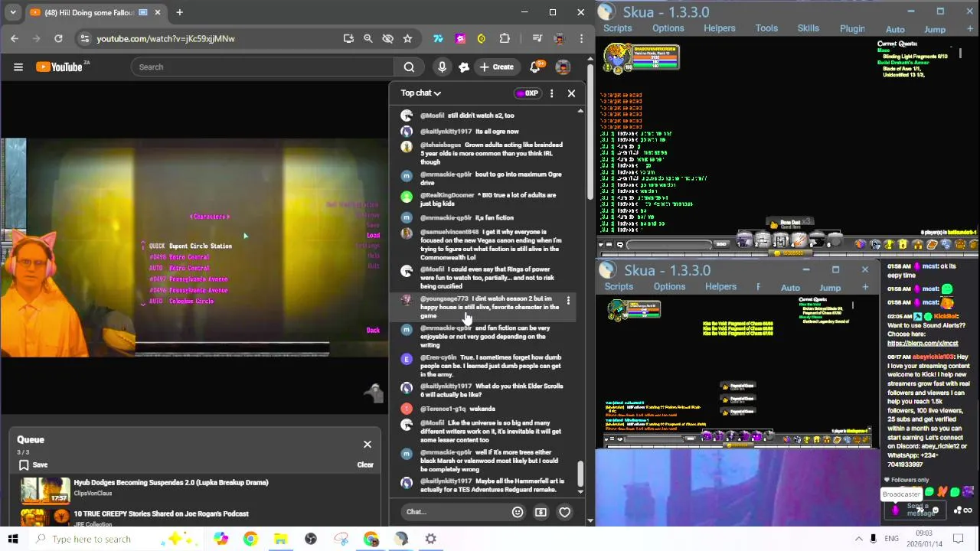Open a new Chrome tab
Image resolution: width=980 pixels, height=551 pixels.
179,12
